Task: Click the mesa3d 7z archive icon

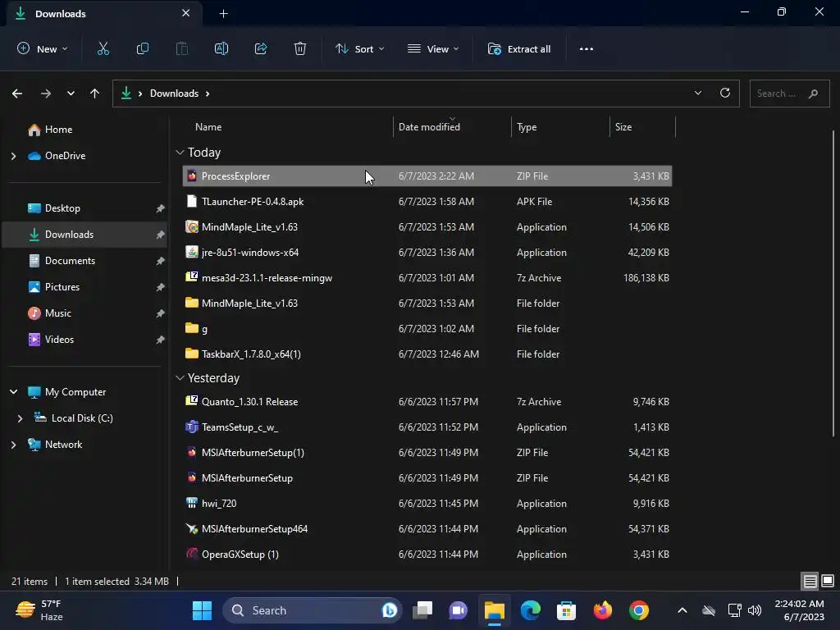Action: point(192,277)
